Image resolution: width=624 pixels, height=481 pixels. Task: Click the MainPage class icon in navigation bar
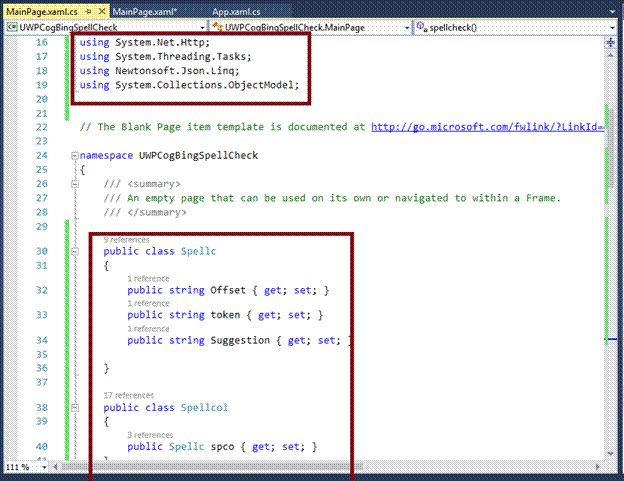pyautogui.click(x=217, y=27)
